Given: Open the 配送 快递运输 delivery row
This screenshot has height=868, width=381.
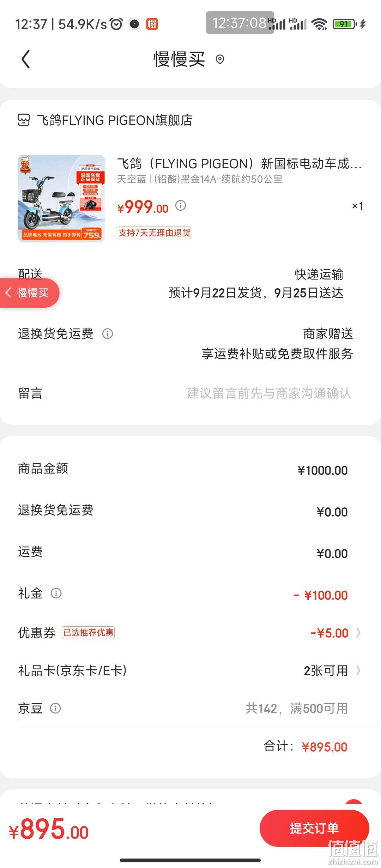Looking at the screenshot, I should click(190, 283).
